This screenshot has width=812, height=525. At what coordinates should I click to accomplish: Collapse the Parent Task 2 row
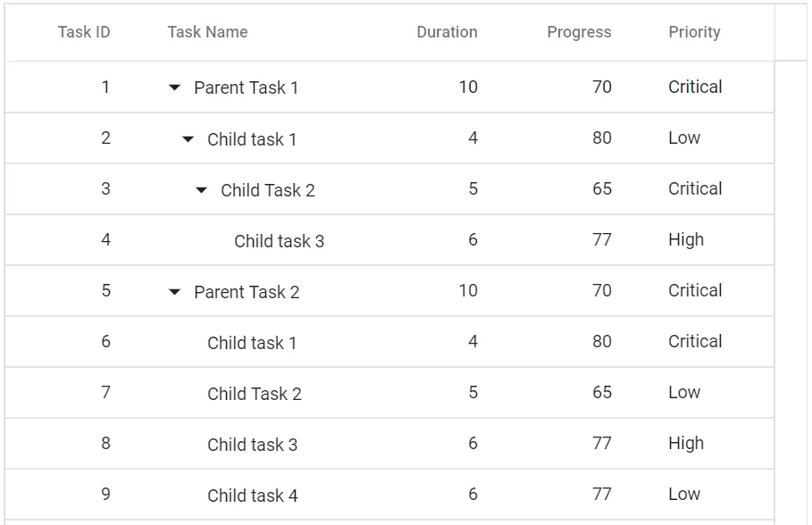175,291
